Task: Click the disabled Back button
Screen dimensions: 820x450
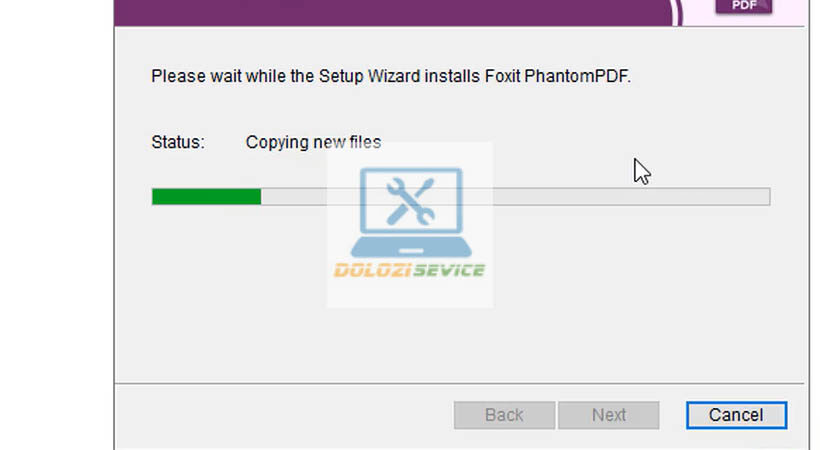Action: tap(504, 415)
